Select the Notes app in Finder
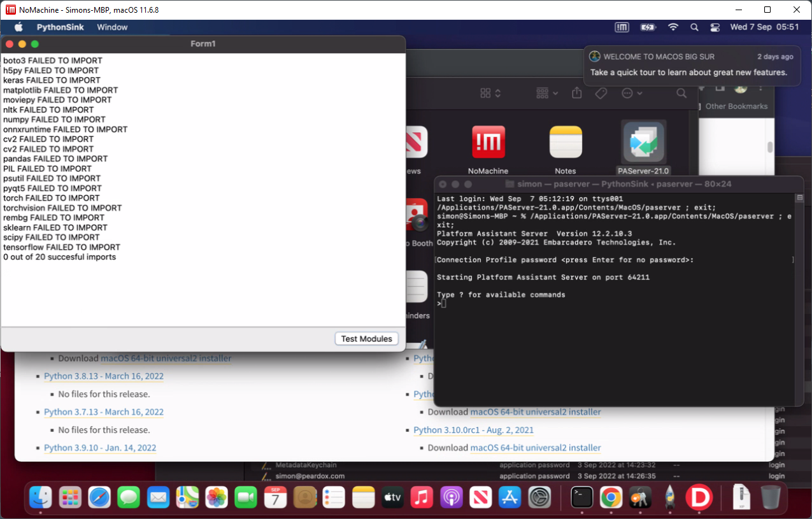 [566, 149]
